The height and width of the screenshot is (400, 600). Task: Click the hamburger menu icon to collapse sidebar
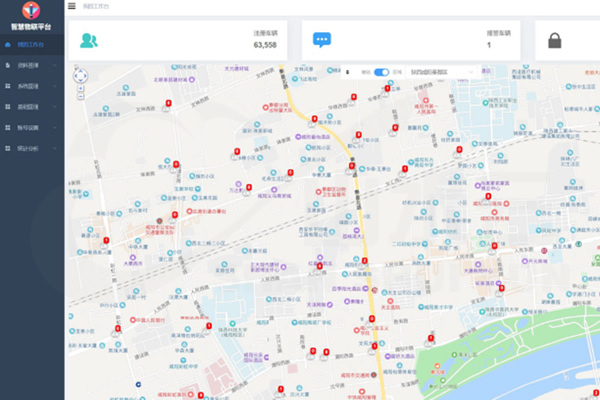pos(71,6)
